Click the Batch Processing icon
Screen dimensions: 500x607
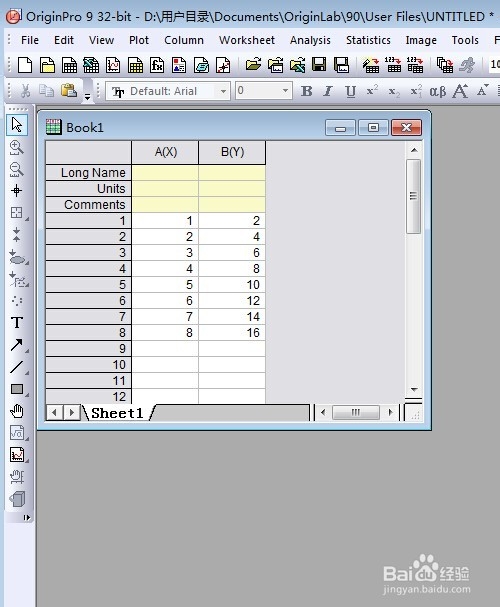click(x=445, y=65)
